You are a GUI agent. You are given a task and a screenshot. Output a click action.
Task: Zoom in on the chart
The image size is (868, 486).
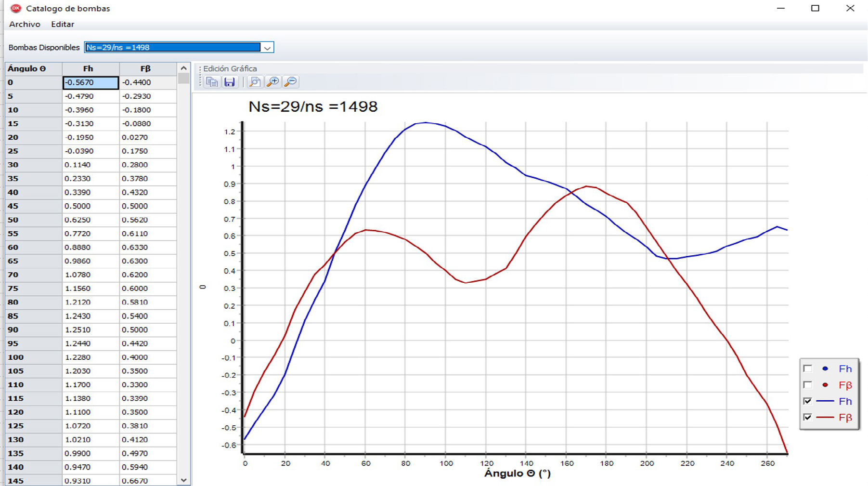pyautogui.click(x=272, y=82)
